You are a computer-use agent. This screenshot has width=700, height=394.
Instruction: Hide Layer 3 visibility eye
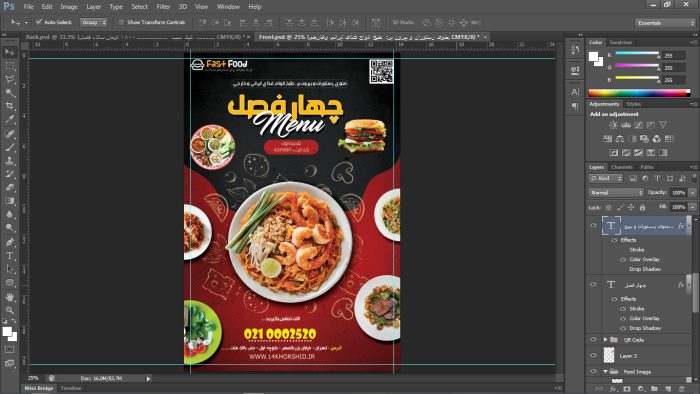(593, 355)
